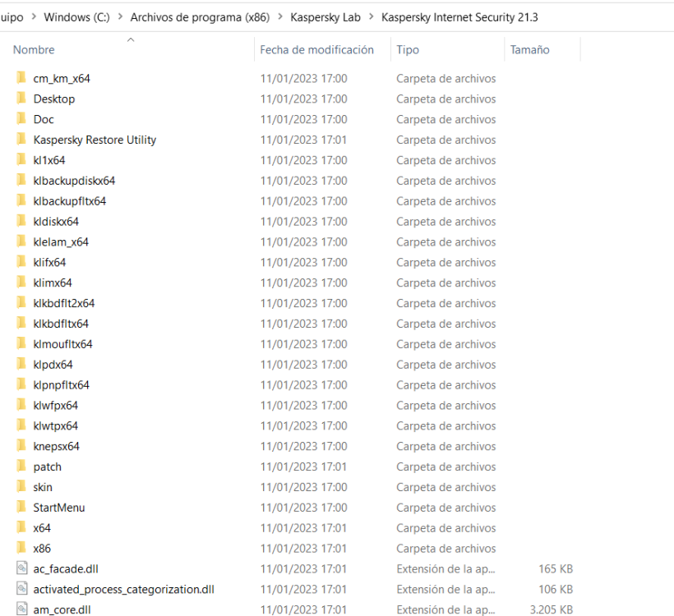Click the knepsx64 folder name text
This screenshot has width=674, height=616.
point(57,446)
